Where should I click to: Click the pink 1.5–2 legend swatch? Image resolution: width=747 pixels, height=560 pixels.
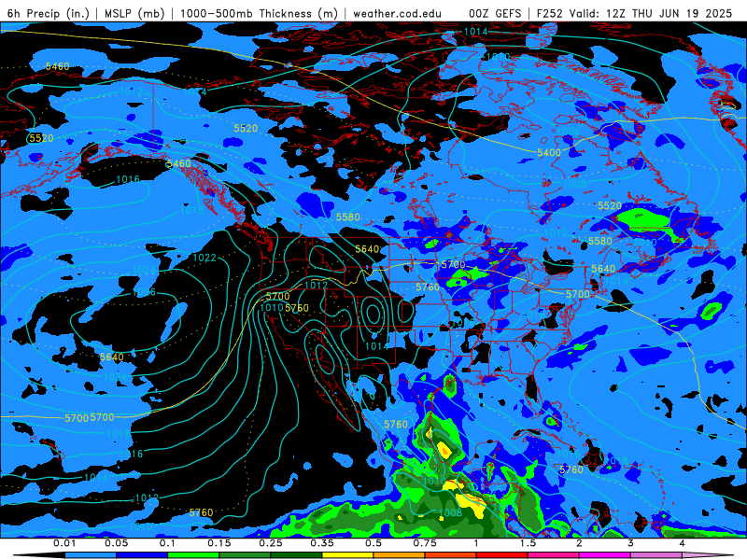554,555
